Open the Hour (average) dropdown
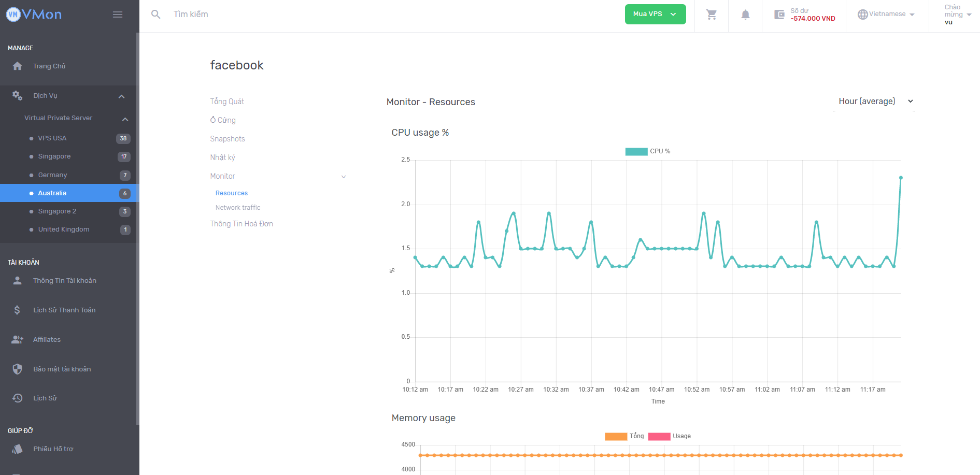 (875, 101)
